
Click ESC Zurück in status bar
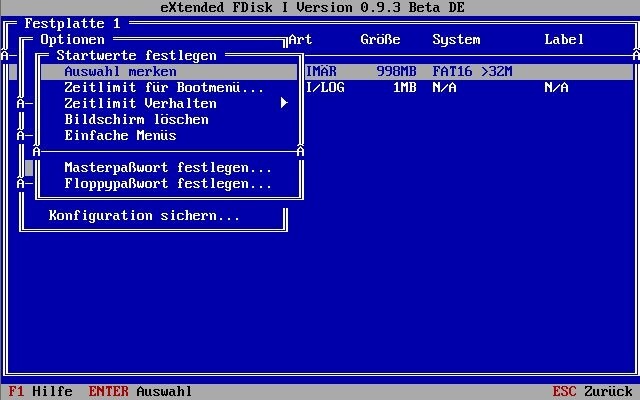click(592, 391)
